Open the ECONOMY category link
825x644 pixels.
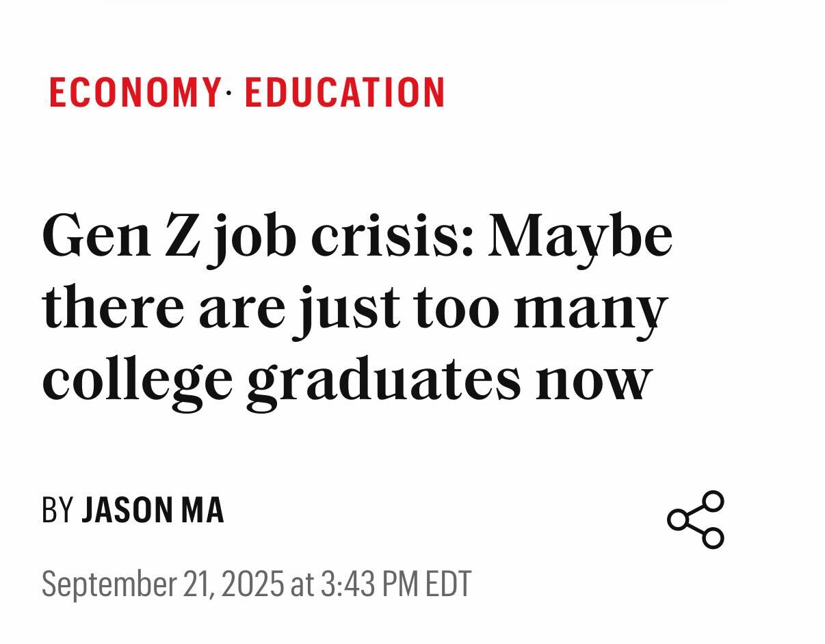[x=134, y=92]
